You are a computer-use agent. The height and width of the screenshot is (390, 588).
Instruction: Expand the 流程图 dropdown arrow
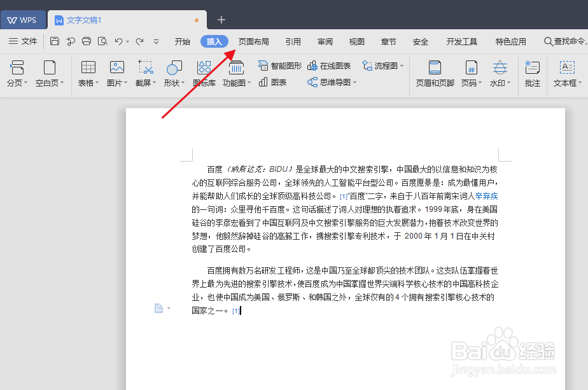(402, 66)
